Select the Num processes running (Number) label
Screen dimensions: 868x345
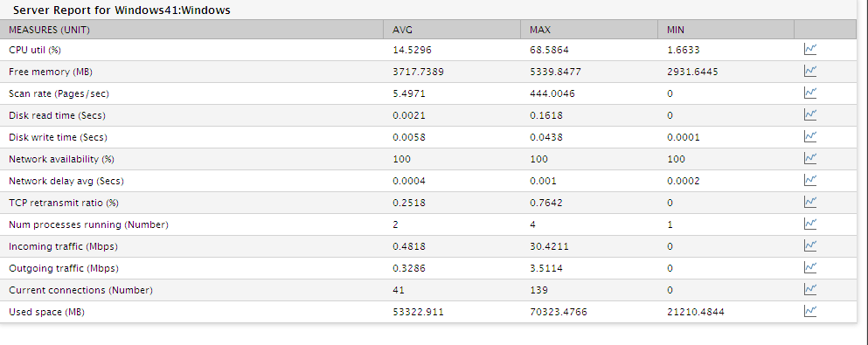(x=88, y=224)
